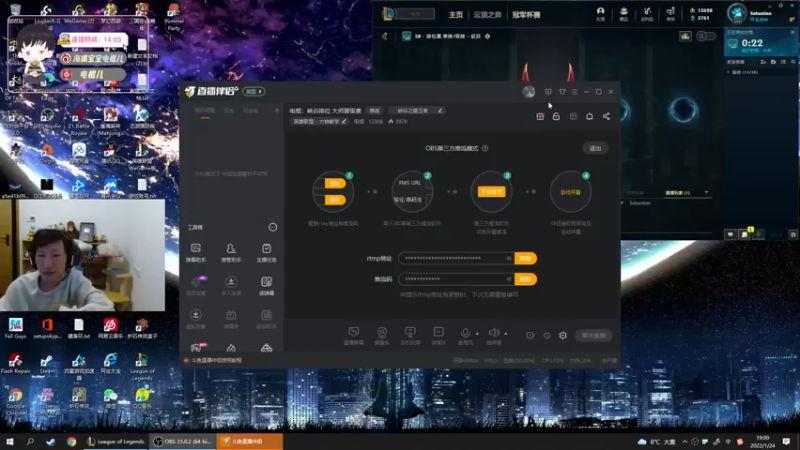
Task: Toggle the microphone icon in the bottom bar
Action: tap(465, 334)
